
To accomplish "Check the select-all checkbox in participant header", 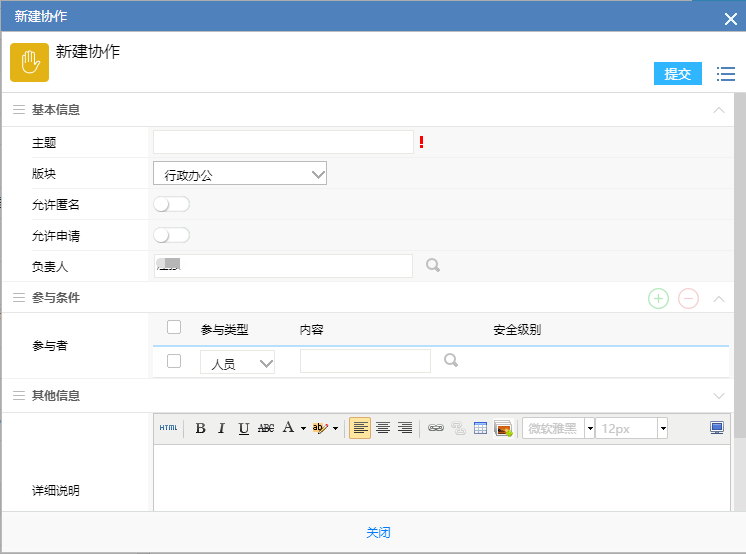I will [x=174, y=328].
